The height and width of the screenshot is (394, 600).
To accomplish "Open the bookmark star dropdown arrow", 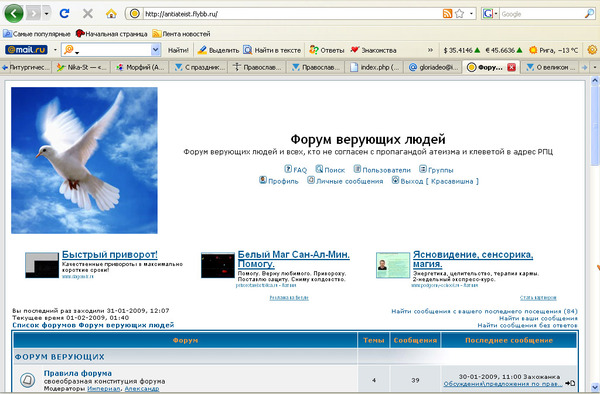I will (471, 14).
